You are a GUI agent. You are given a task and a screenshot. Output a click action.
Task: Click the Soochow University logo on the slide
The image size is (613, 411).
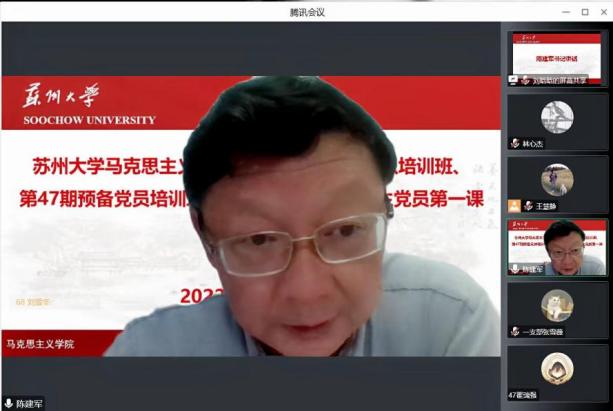(x=82, y=103)
